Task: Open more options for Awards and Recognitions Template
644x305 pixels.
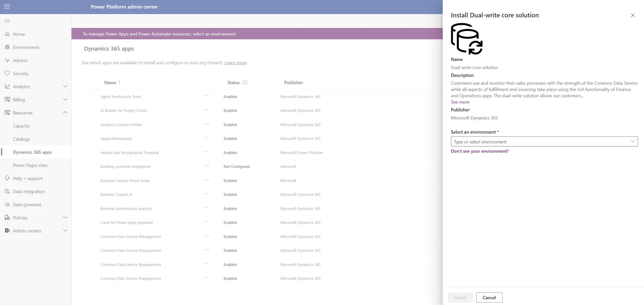Action: coord(206,152)
